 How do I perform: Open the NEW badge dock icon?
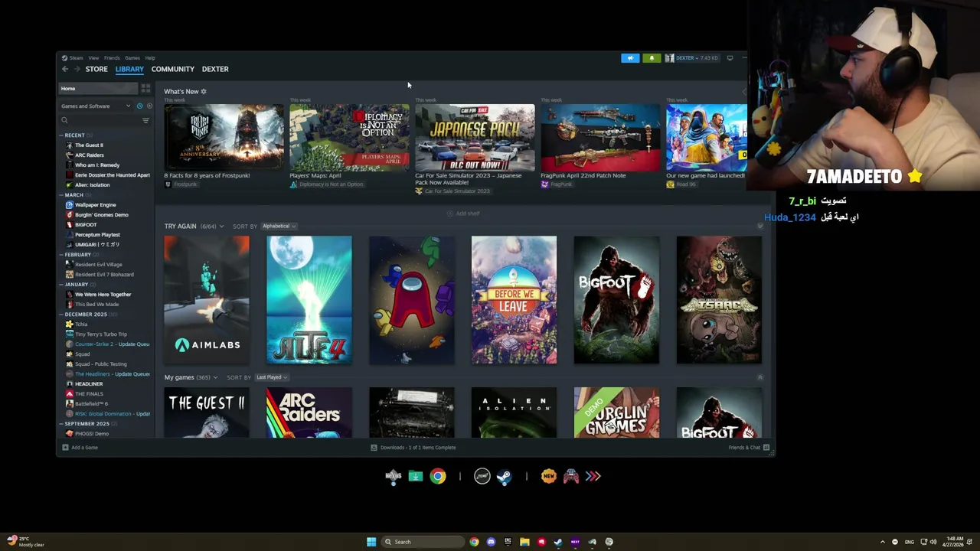click(548, 476)
